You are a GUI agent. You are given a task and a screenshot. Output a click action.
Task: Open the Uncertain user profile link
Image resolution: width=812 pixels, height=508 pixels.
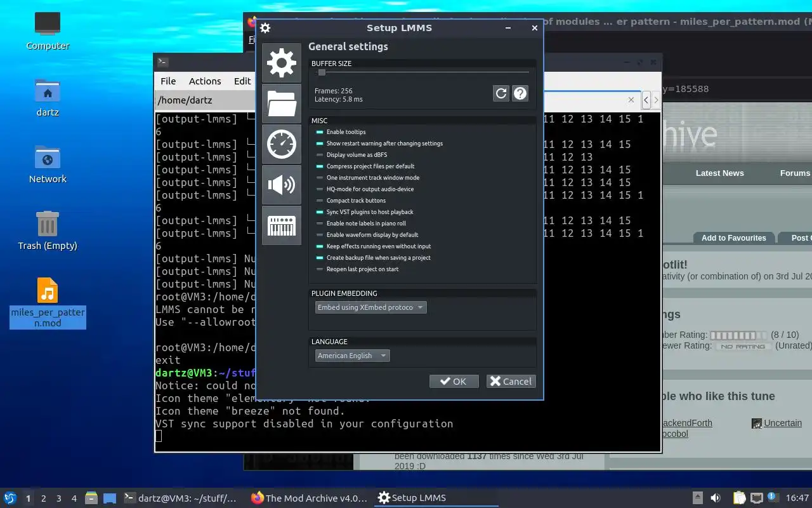click(x=783, y=423)
